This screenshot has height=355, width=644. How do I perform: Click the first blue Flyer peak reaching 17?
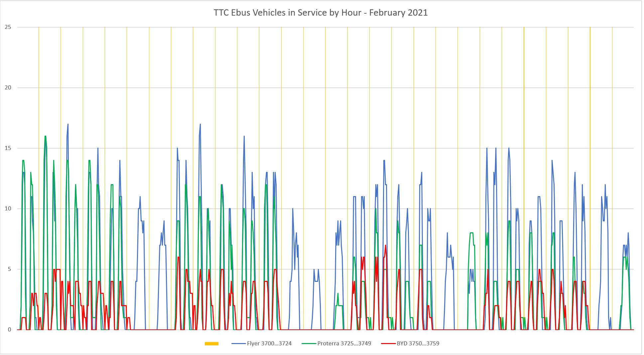pos(68,125)
